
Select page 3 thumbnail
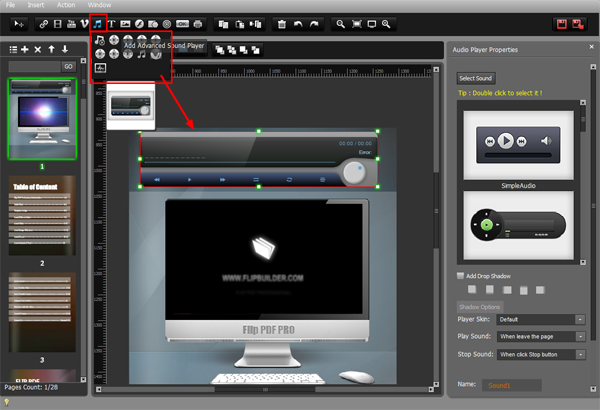(42, 312)
